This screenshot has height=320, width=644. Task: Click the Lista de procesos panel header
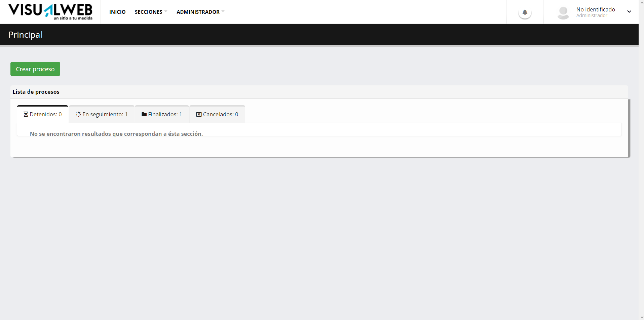click(x=36, y=92)
